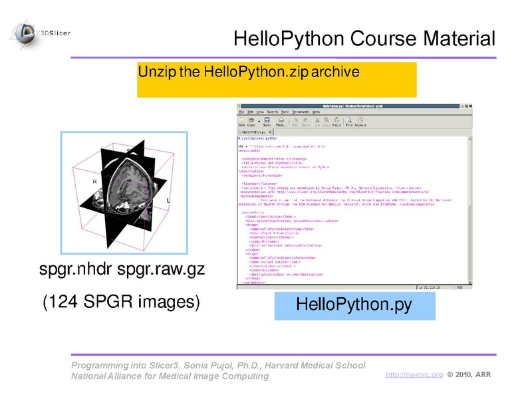Open the http://na-mic.org link
The height and width of the screenshot is (399, 532).
coord(414,374)
